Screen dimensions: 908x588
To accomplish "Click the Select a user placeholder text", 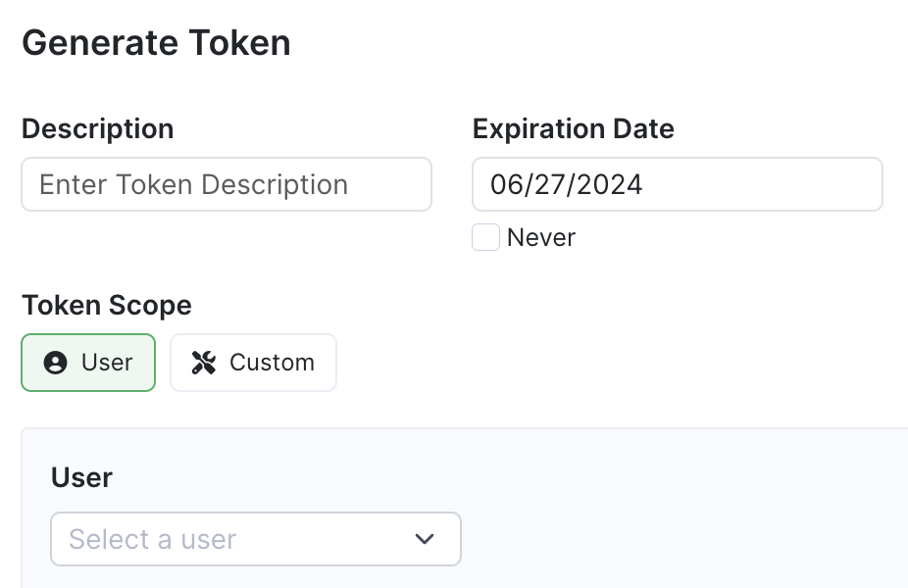I will [152, 539].
